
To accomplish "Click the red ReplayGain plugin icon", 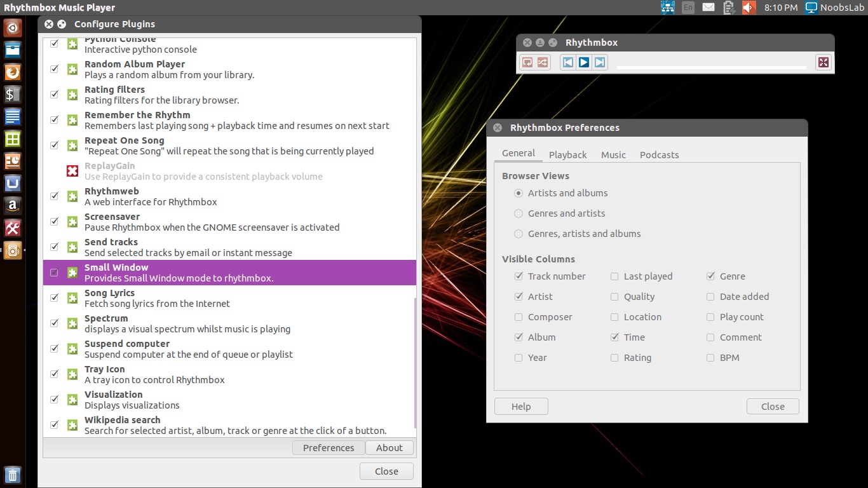I will [72, 171].
